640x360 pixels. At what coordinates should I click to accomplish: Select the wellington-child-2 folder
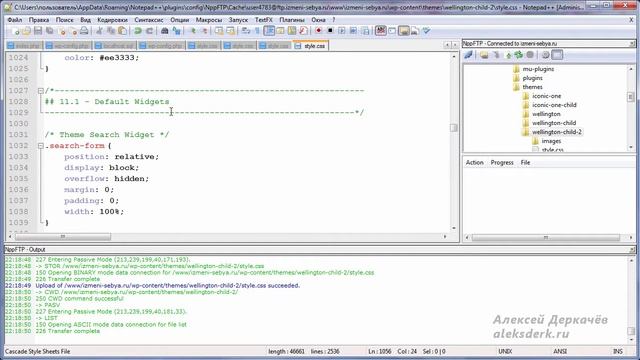tap(557, 132)
